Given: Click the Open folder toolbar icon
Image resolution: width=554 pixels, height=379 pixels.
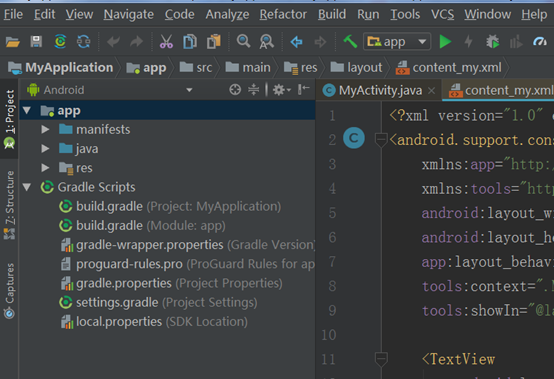Looking at the screenshot, I should 13,42.
